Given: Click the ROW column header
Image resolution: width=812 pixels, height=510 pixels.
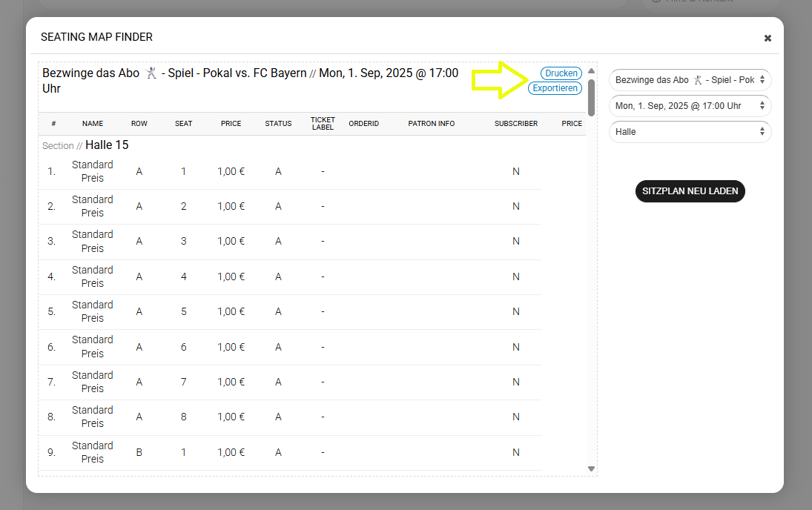Looking at the screenshot, I should click(x=139, y=124).
